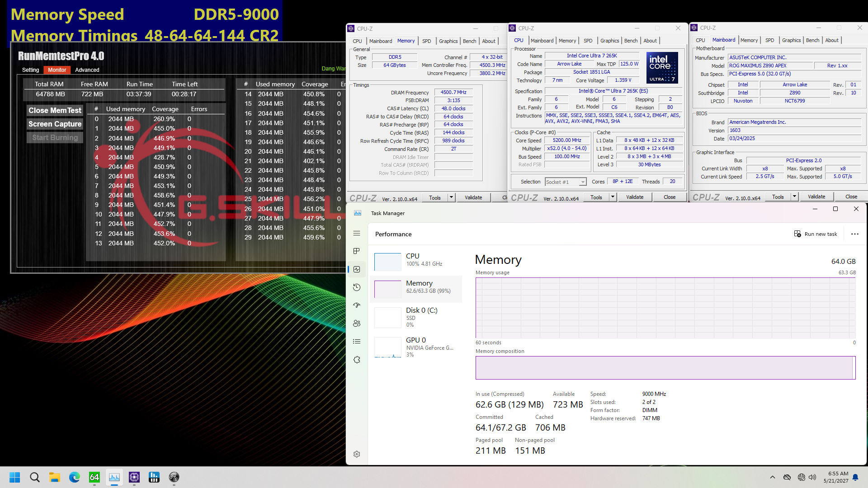Select App history icon in Task Manager
The image size is (868, 488).
tap(357, 287)
